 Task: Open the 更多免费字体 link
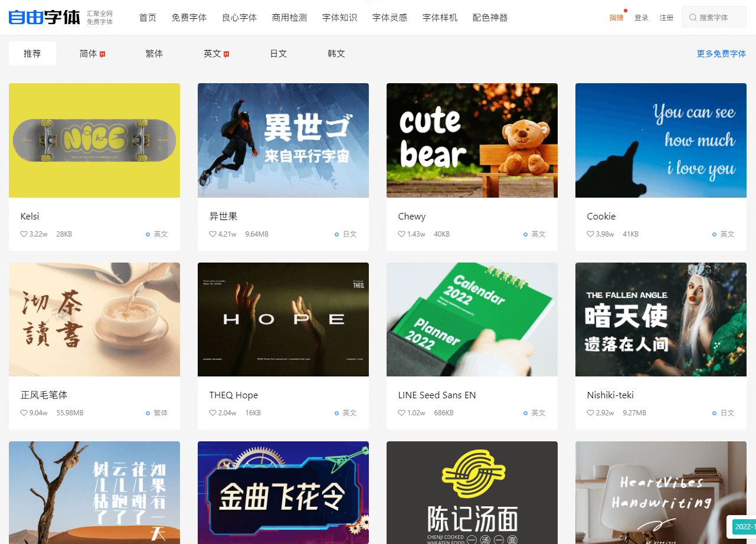coord(721,54)
